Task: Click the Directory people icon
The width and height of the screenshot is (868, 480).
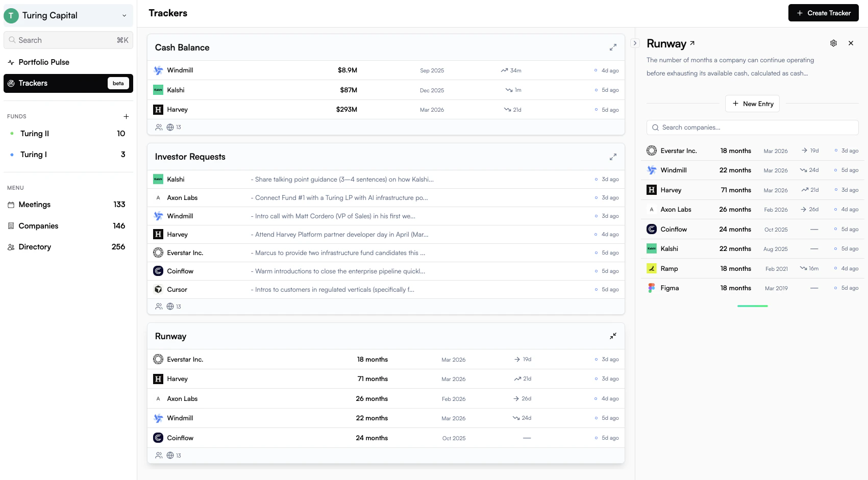Action: pos(11,247)
